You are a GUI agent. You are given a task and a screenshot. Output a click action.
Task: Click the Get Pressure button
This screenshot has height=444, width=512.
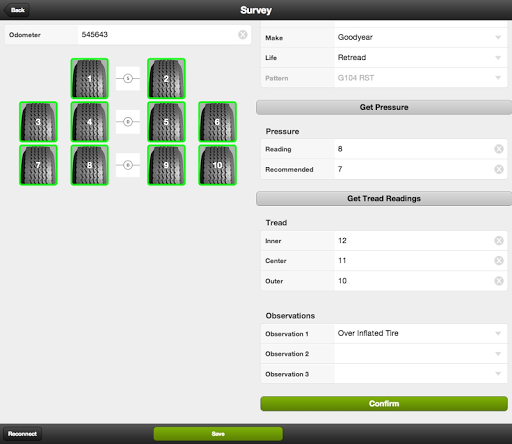coord(384,107)
